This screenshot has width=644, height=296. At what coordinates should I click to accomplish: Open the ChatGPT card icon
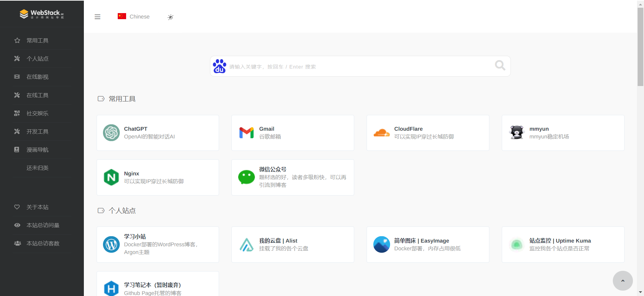(x=111, y=133)
